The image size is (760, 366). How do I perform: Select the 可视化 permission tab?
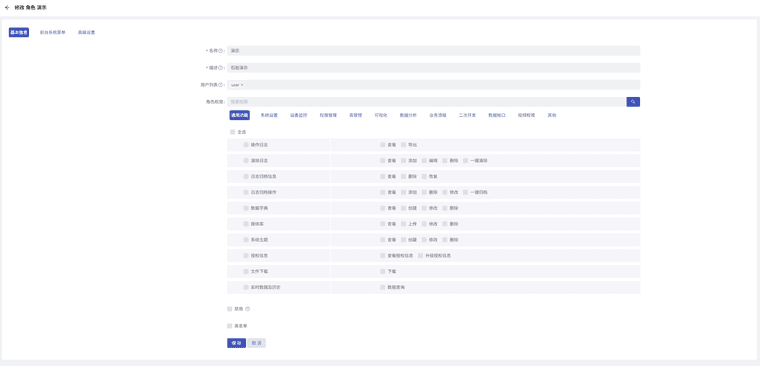click(x=381, y=115)
